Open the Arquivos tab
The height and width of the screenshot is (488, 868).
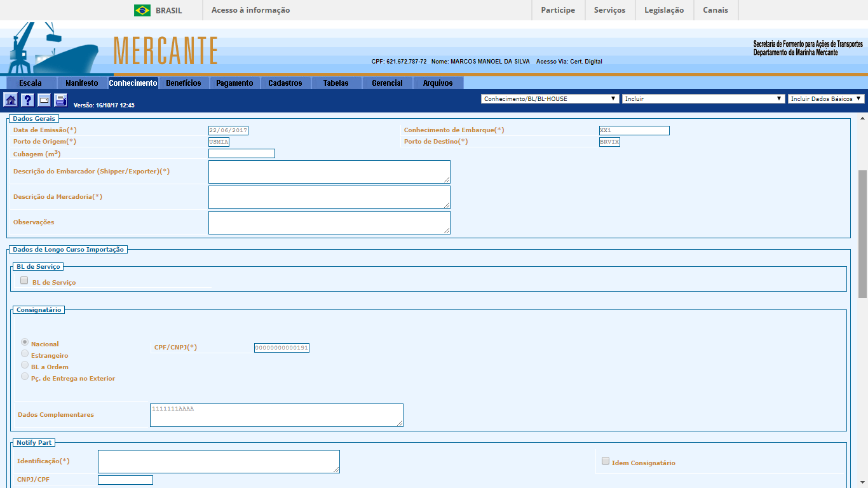pos(438,83)
